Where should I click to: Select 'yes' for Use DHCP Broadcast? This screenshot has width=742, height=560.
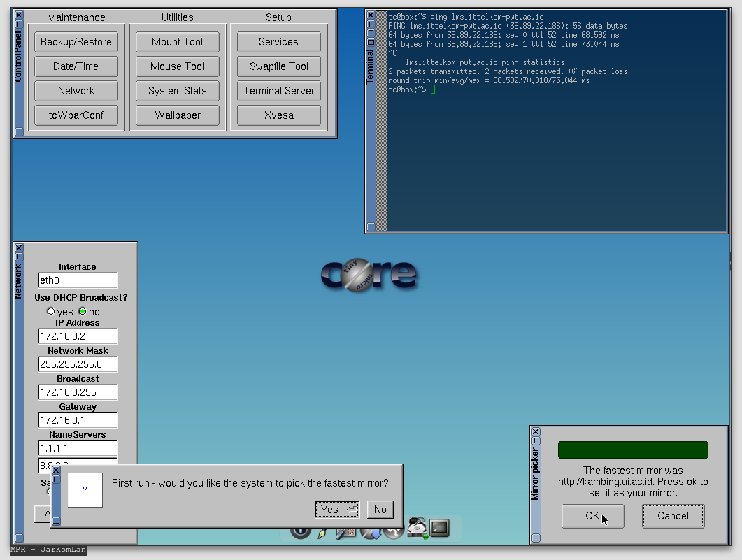[50, 311]
